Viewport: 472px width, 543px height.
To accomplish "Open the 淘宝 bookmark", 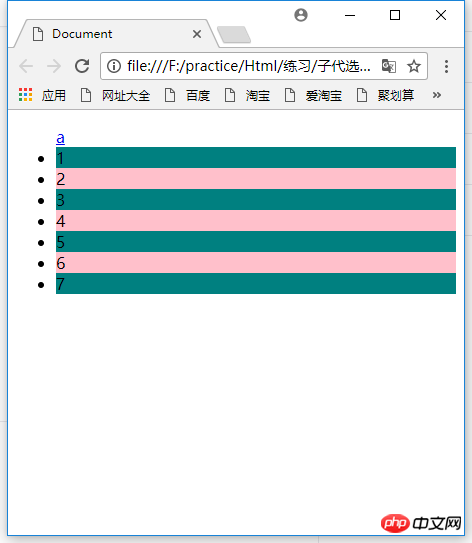I will pyautogui.click(x=247, y=95).
